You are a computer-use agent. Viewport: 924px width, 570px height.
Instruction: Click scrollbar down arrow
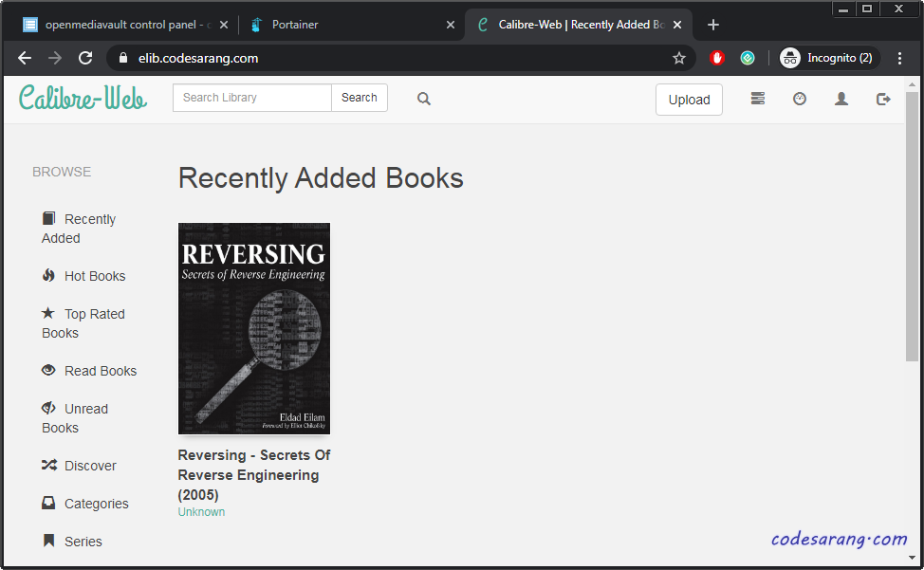pyautogui.click(x=912, y=558)
